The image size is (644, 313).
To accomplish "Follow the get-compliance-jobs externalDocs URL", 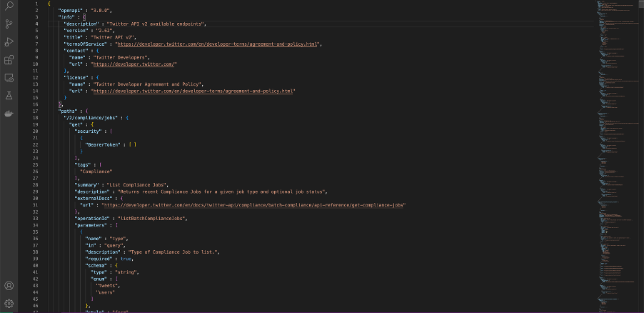I will point(253,205).
